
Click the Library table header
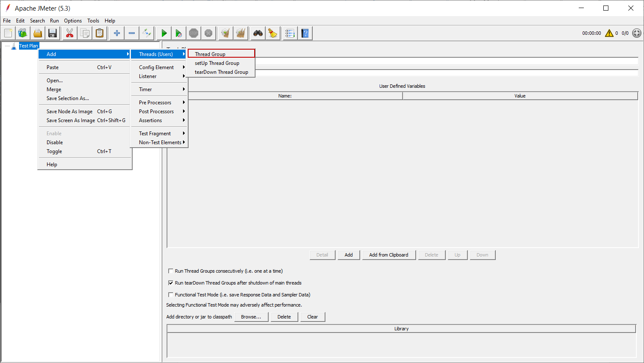(x=402, y=329)
